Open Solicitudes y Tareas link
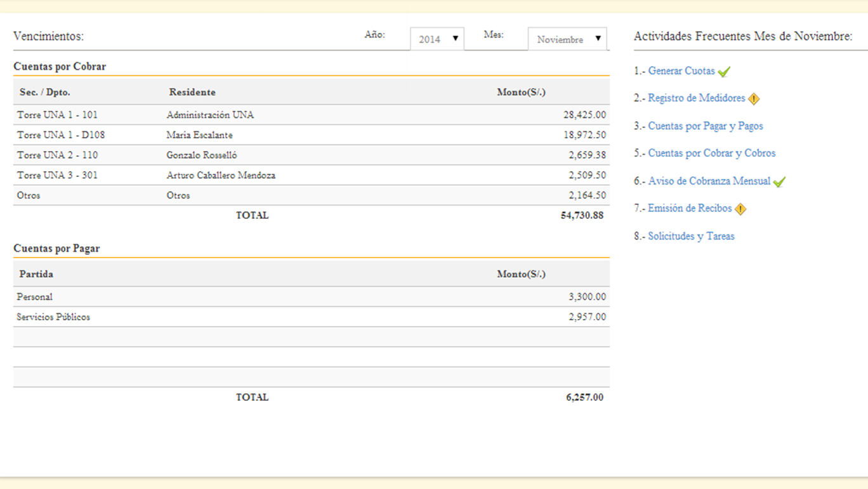 click(x=691, y=236)
